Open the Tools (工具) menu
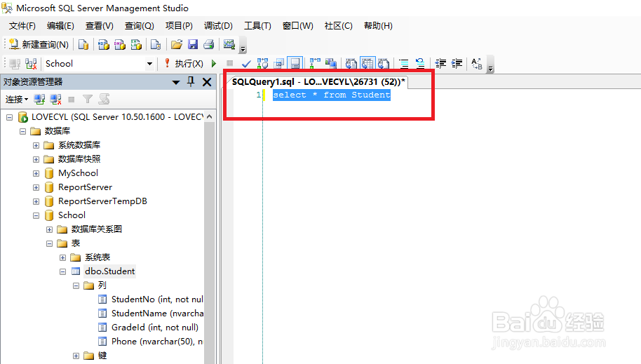Image resolution: width=641 pixels, height=364 pixels. click(x=257, y=26)
